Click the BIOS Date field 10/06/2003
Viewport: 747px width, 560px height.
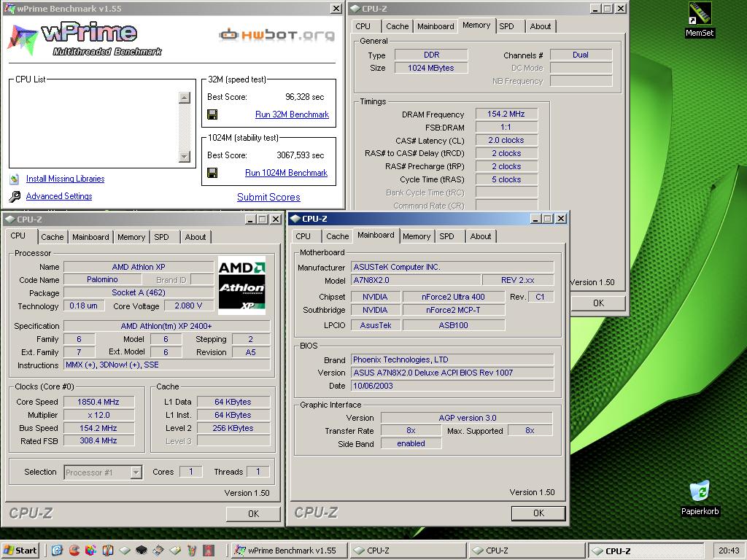point(452,386)
